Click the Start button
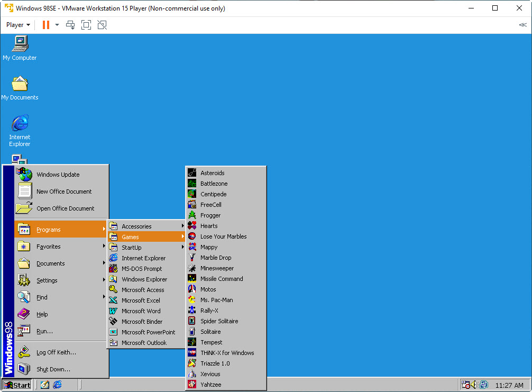The height and width of the screenshot is (392, 532). click(17, 385)
